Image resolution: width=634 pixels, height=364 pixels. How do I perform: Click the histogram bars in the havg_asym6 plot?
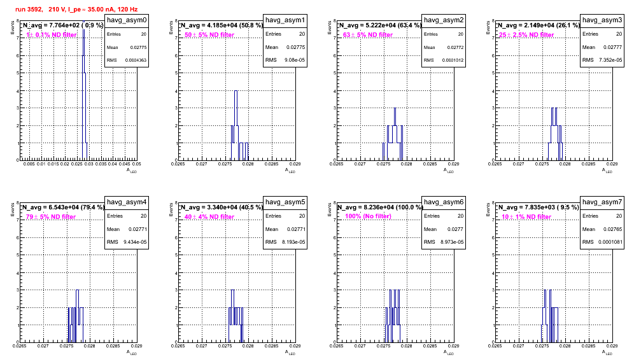(x=393, y=316)
